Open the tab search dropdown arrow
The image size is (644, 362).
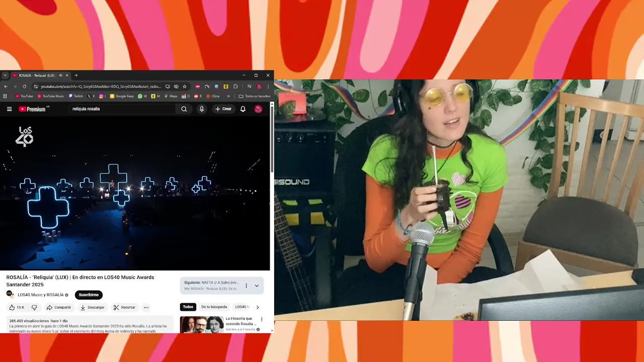[x=5, y=75]
